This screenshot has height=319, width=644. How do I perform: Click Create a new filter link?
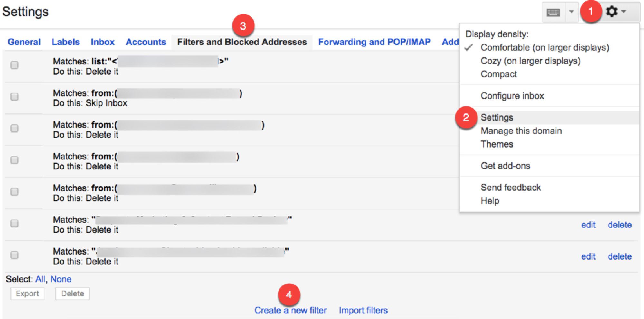coord(290,310)
